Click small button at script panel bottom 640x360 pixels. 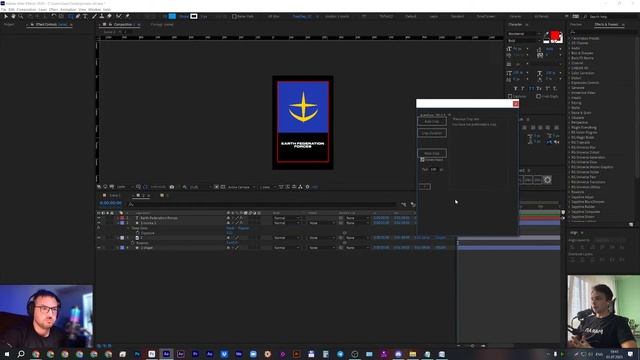pos(425,187)
